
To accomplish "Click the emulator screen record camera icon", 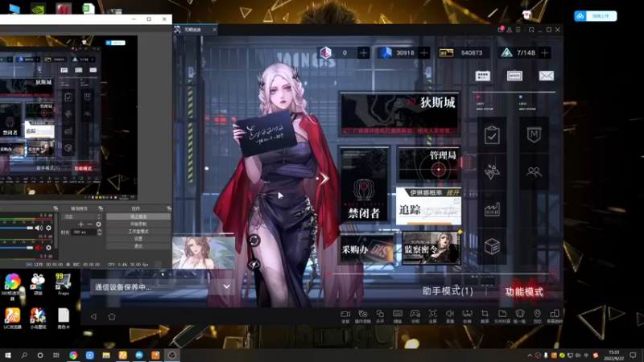I will click(x=345, y=316).
